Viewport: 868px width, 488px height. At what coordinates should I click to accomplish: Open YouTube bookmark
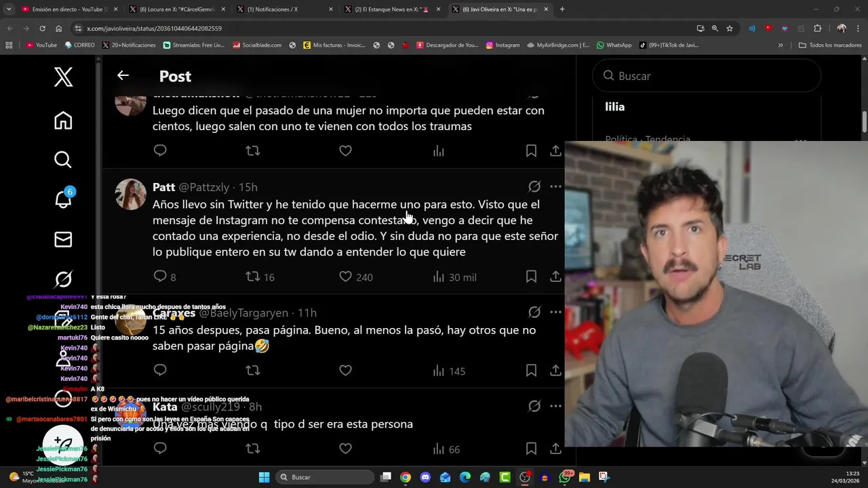(42, 45)
